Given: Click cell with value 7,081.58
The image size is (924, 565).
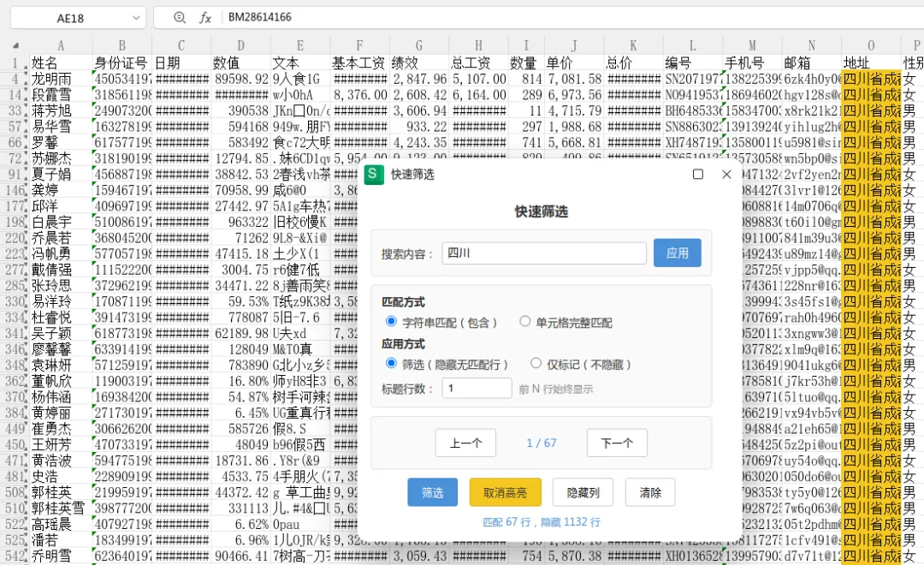Looking at the screenshot, I should click(574, 79).
